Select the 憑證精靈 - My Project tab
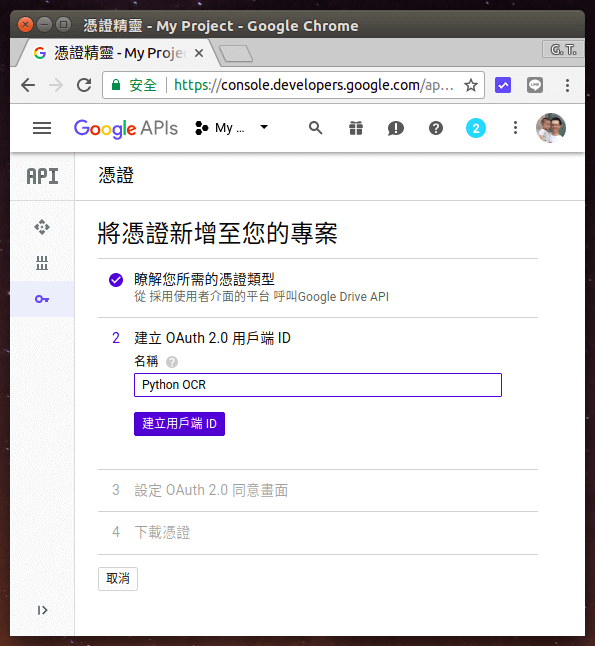The width and height of the screenshot is (595, 646). click(117, 53)
